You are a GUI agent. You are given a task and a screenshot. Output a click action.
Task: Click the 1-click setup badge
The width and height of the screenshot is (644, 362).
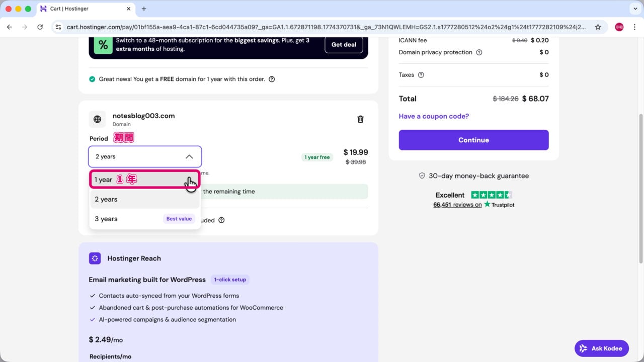tap(230, 280)
